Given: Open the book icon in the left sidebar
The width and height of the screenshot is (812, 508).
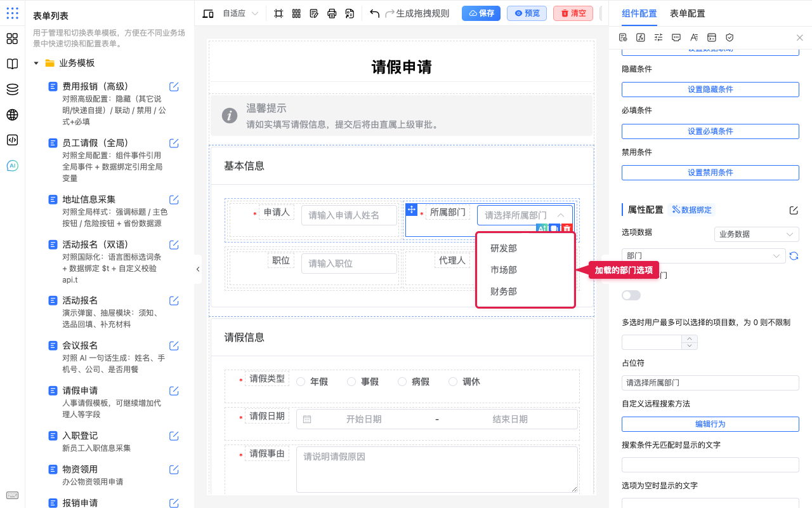Looking at the screenshot, I should (x=12, y=64).
